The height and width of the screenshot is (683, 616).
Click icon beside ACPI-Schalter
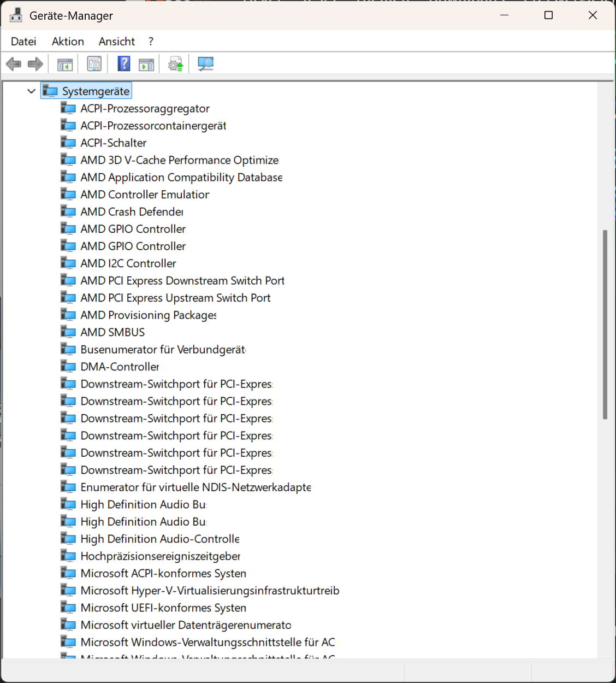coord(68,143)
